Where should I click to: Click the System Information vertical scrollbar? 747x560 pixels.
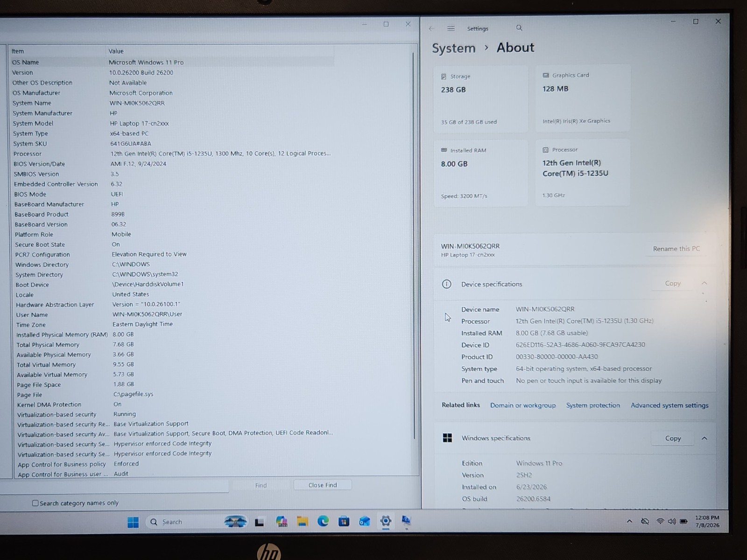coord(414,245)
